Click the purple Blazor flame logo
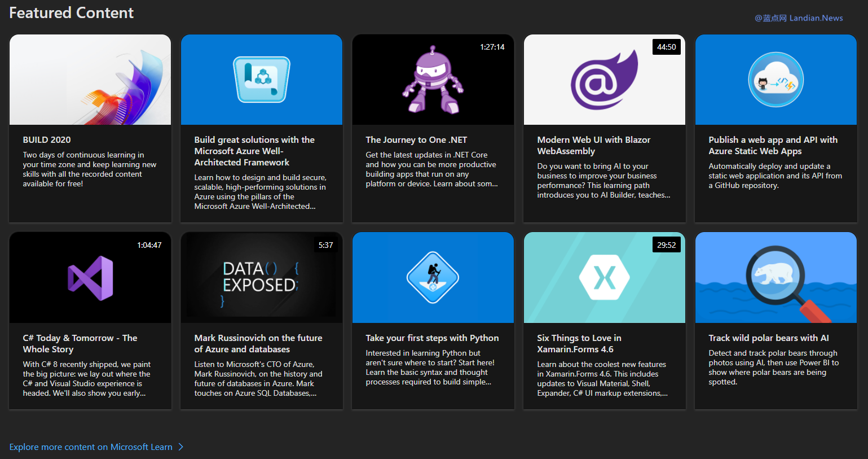Viewport: 868px width, 459px height. pos(604,80)
